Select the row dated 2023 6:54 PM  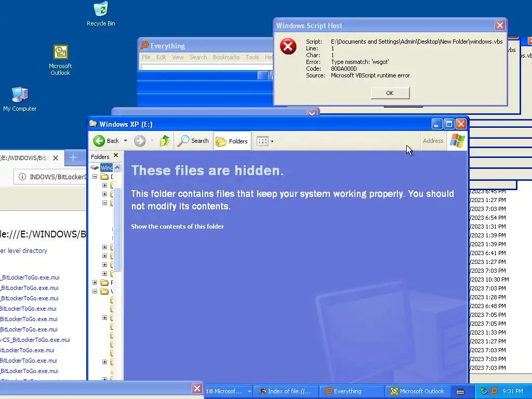488,218
